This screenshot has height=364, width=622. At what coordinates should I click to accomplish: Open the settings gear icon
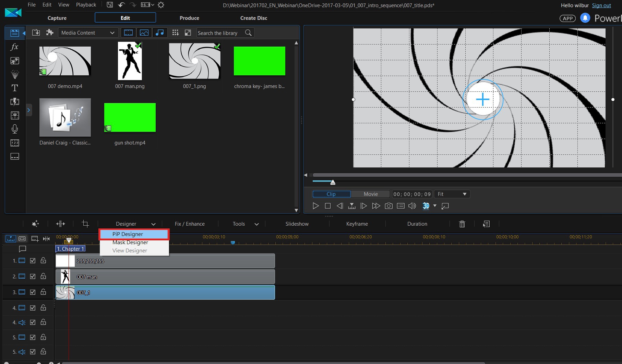pos(161,5)
